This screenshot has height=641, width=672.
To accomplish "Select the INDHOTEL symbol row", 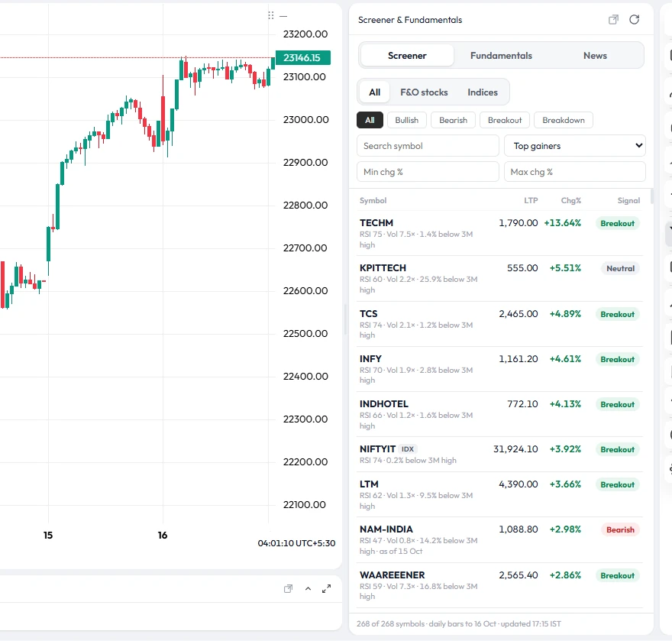I will 499,414.
